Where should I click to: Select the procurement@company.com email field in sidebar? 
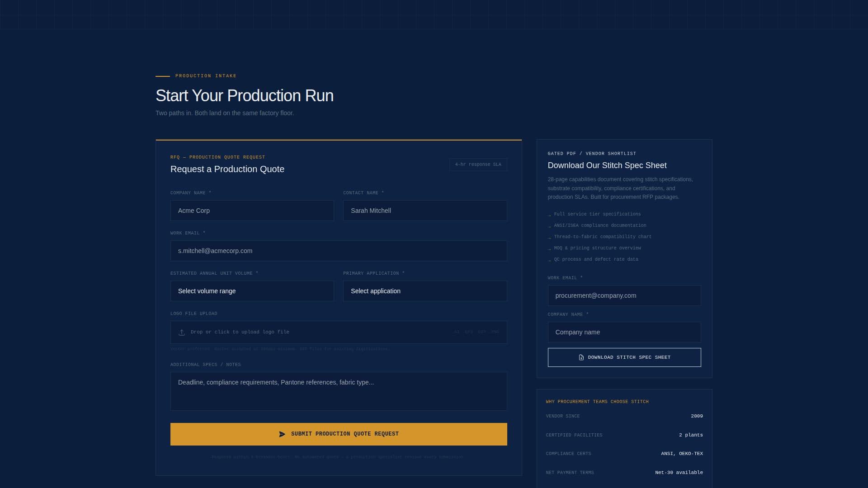(x=624, y=296)
